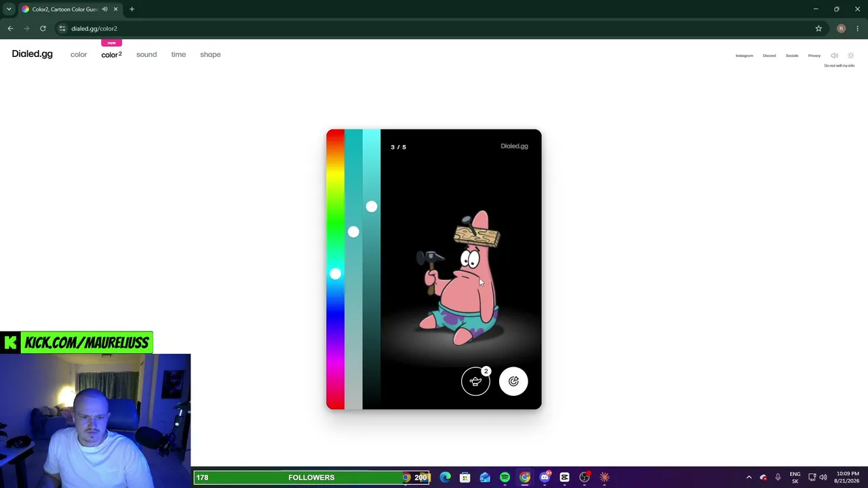Toggle light/dark theme sun icon
Screen dimensions: 868x488
851,56
